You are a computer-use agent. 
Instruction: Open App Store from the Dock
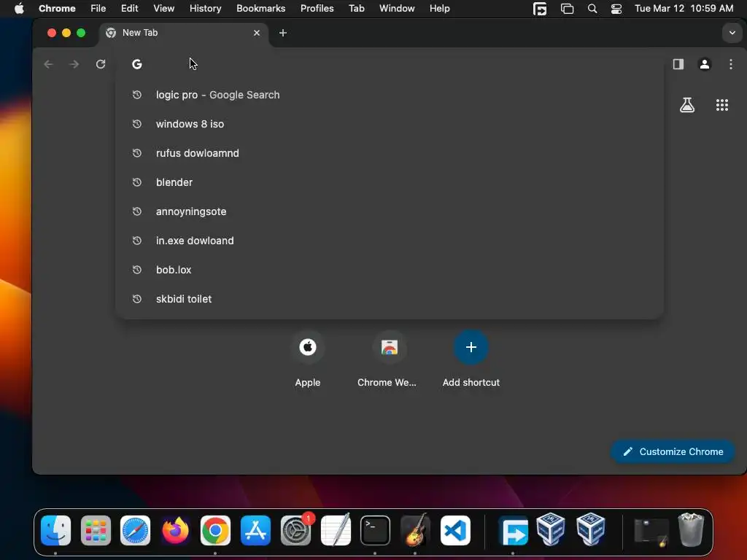coord(255,530)
